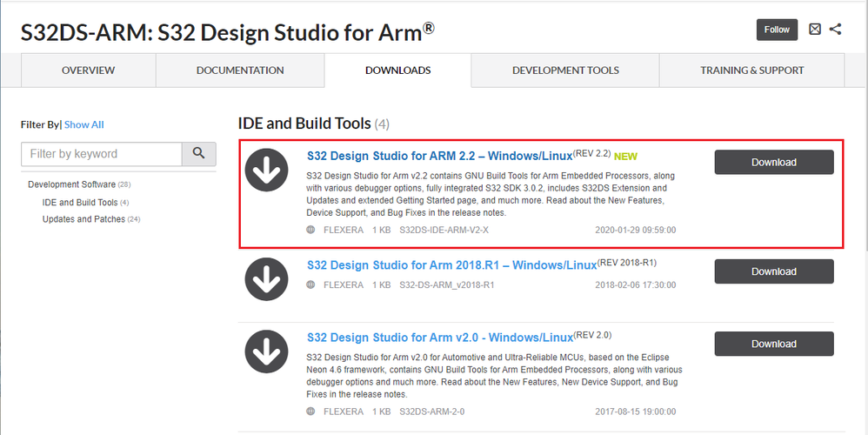Click the ARM 2.2 description paragraph
This screenshot has width=868, height=435.
491,194
